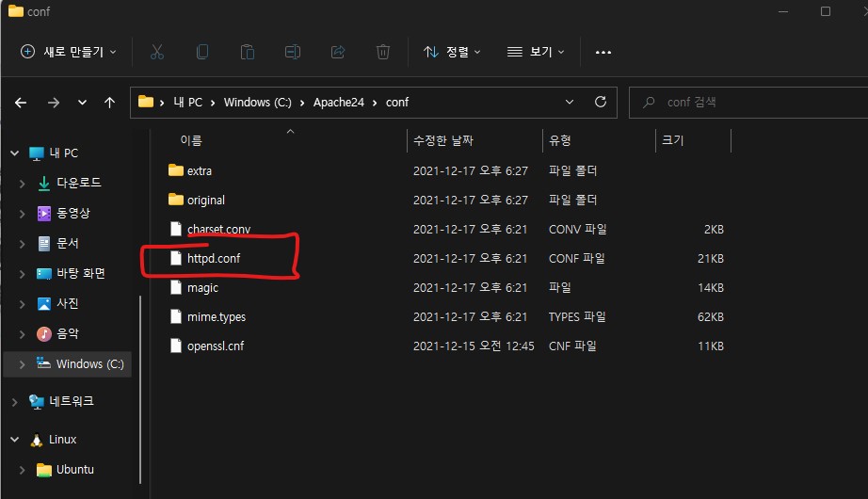Open the 정렬 sort dropdown
The width and height of the screenshot is (868, 499).
pos(452,52)
